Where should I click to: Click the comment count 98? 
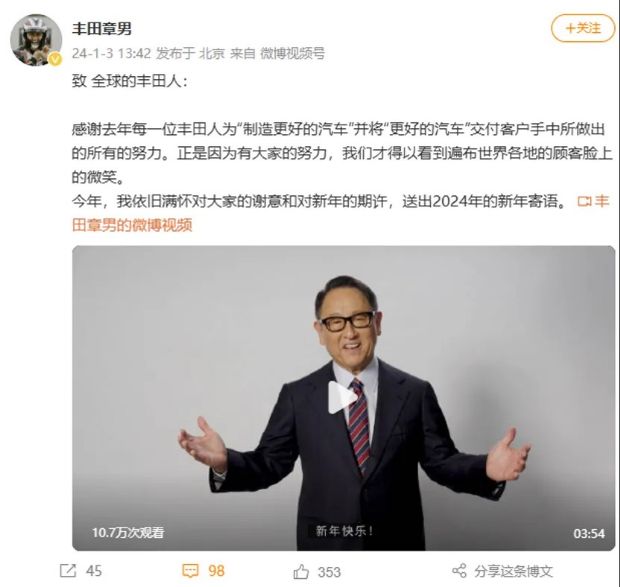pos(216,571)
